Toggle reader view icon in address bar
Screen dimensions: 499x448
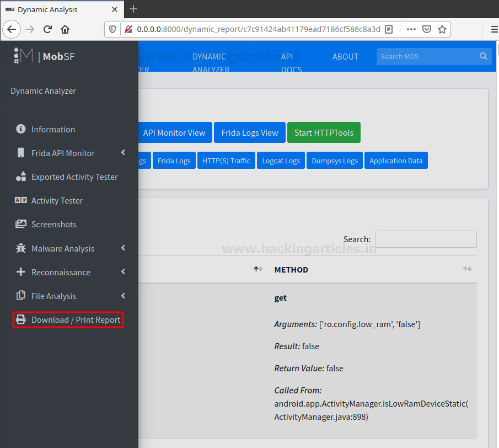pos(389,29)
